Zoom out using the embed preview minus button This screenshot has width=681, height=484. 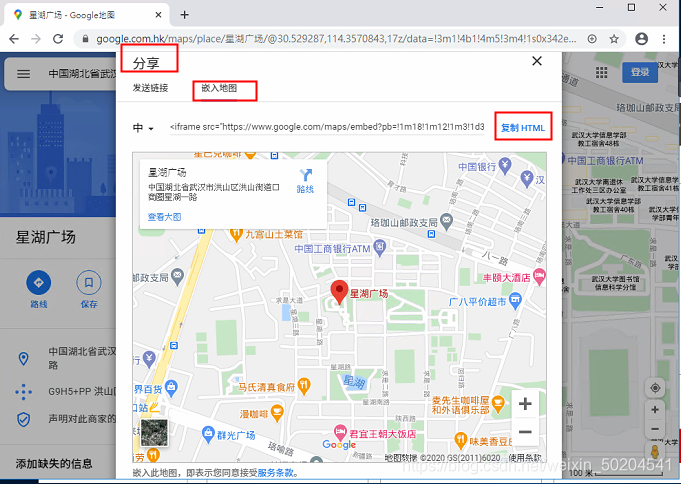(x=525, y=432)
